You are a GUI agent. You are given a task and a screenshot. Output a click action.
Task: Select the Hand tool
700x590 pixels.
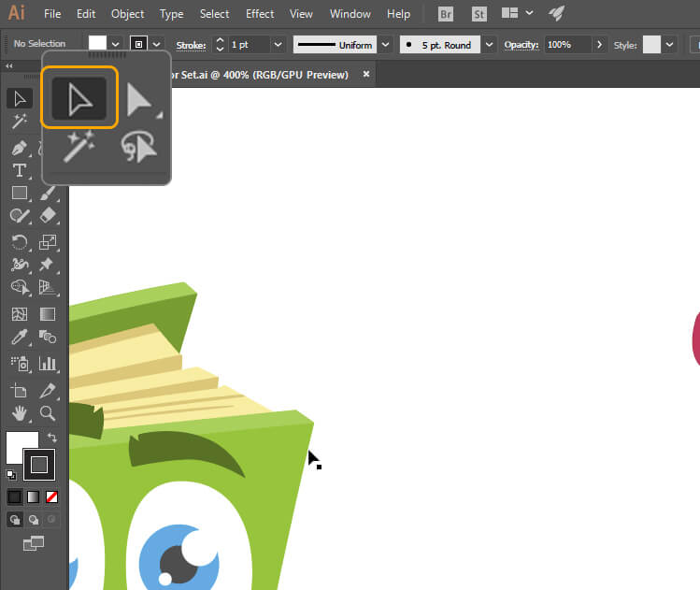20,413
